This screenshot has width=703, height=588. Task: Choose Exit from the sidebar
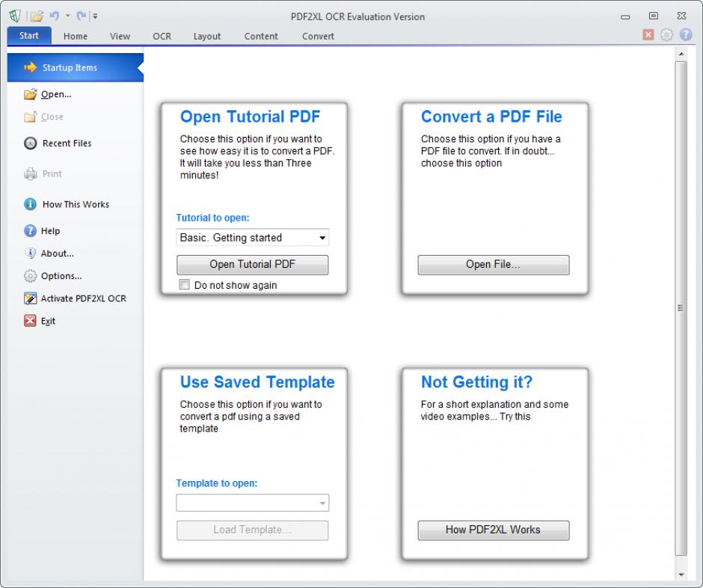click(48, 321)
